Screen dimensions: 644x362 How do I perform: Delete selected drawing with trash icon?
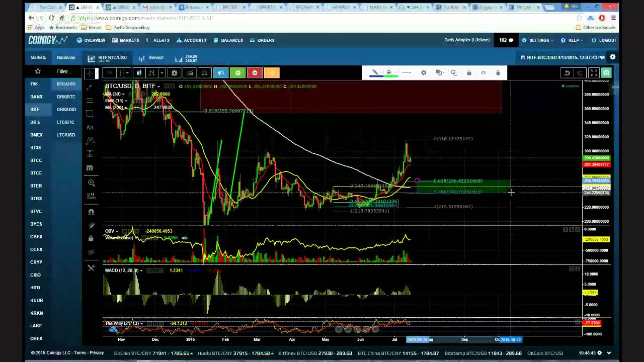pyautogui.click(x=498, y=73)
